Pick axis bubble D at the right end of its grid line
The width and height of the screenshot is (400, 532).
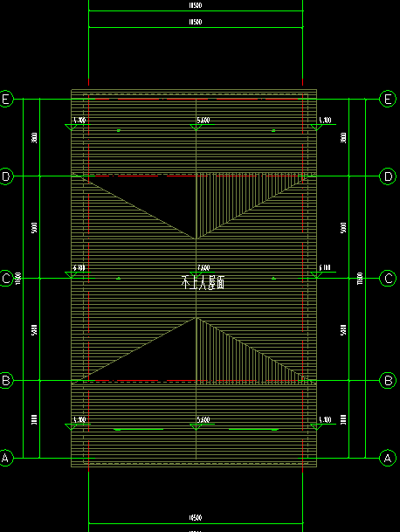[x=388, y=176]
